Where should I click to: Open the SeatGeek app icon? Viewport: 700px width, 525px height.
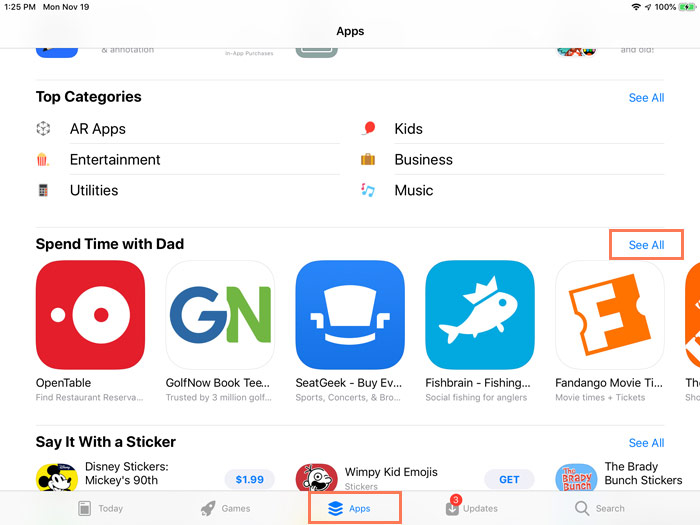(350, 315)
